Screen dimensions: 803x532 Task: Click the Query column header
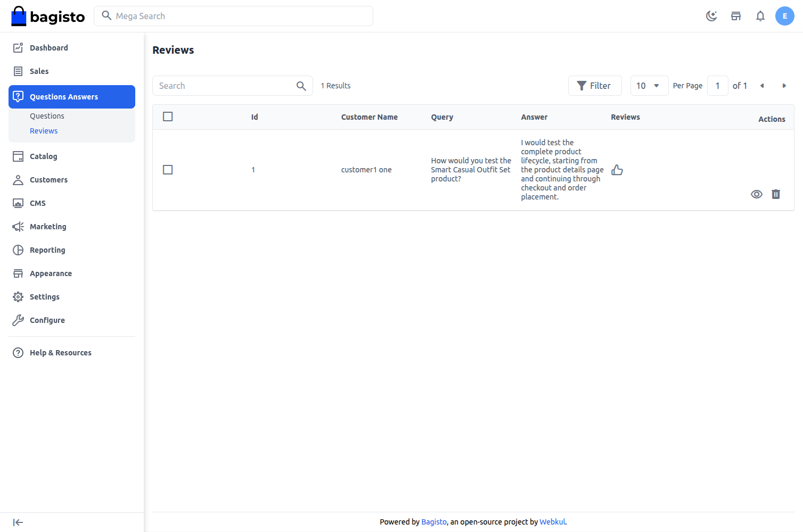coord(442,117)
